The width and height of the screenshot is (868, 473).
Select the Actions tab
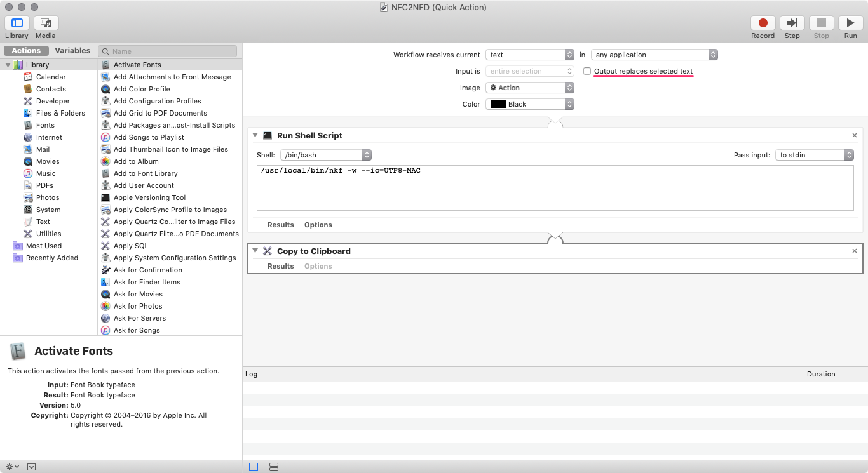(26, 51)
